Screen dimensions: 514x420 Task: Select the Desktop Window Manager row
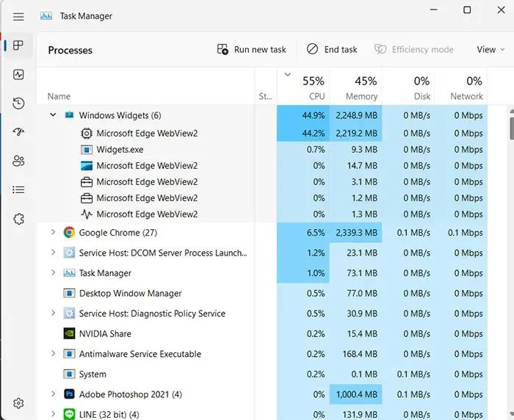[x=262, y=293]
